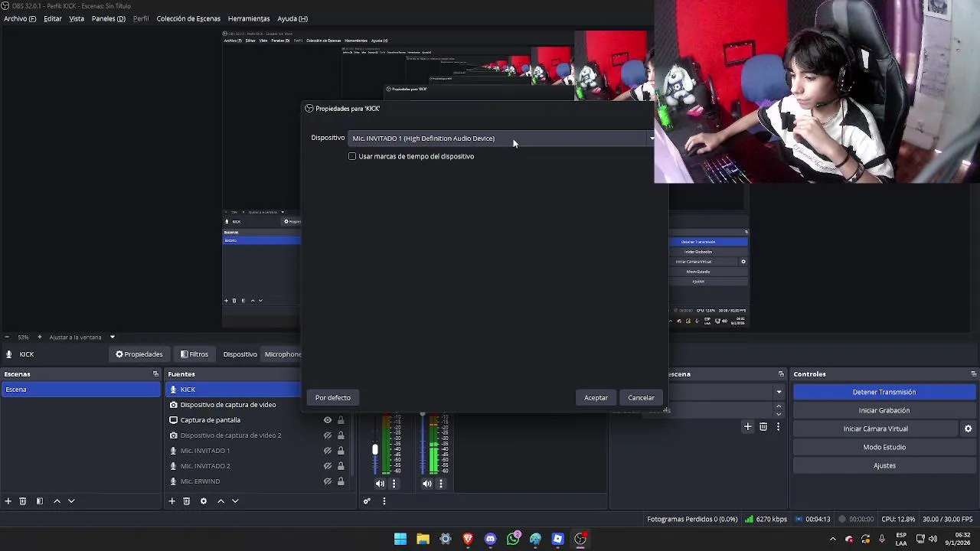The width and height of the screenshot is (980, 551).
Task: Toggle lock on Captura de pantalla source
Action: 341,419
